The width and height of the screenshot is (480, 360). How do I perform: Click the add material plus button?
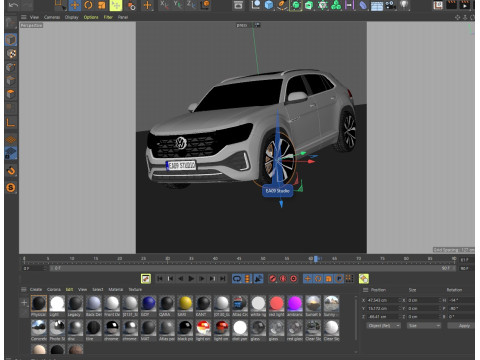(x=24, y=303)
